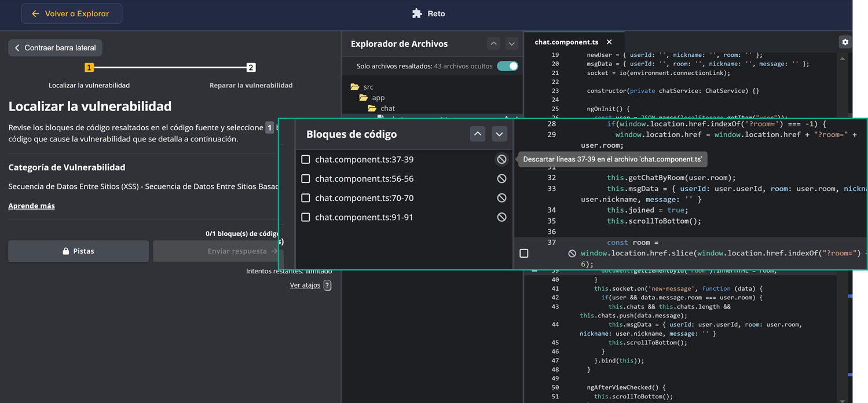Discard the chat.component.ts:70-70 code block
The image size is (868, 403).
point(501,198)
